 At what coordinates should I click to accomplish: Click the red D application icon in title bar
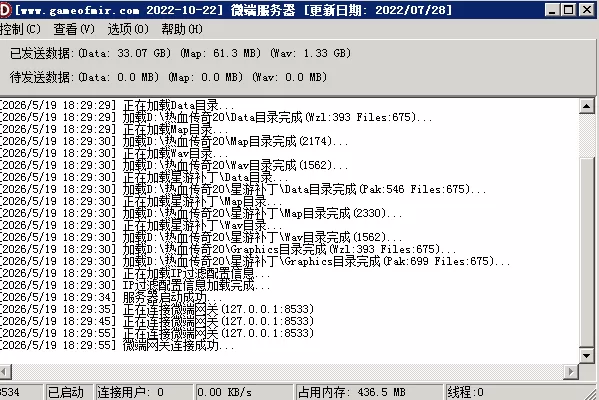(x=5, y=10)
